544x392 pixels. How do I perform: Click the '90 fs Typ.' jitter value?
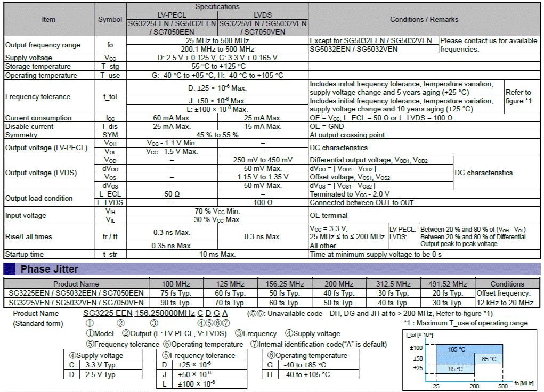coord(175,303)
